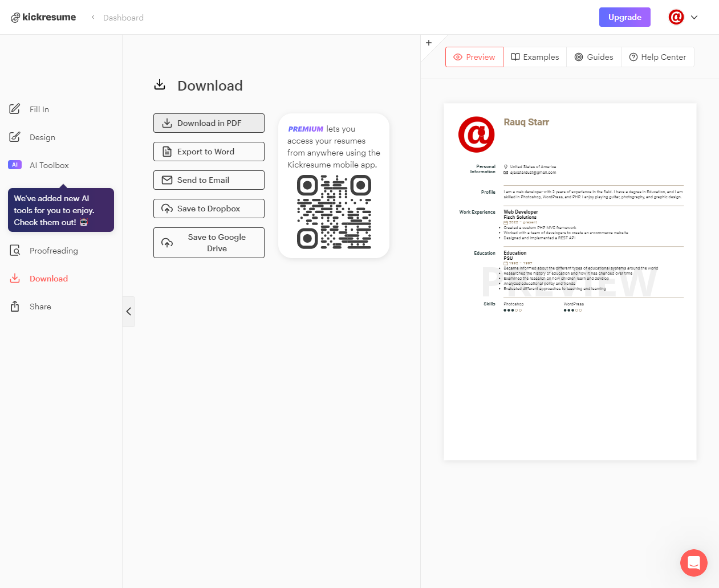
Task: Click the PREMIUM link text
Action: tap(306, 129)
